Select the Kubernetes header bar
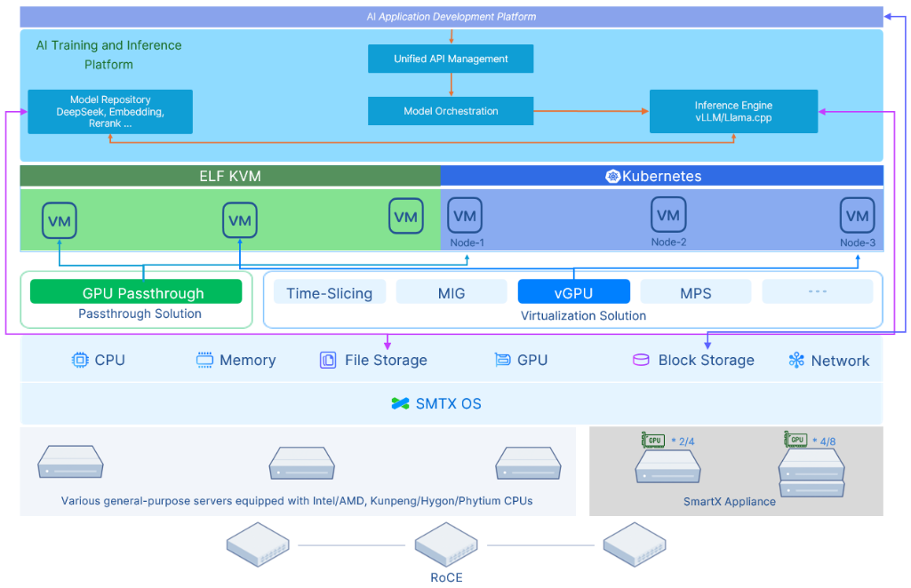Image resolution: width=911 pixels, height=588 pixels. point(662,176)
